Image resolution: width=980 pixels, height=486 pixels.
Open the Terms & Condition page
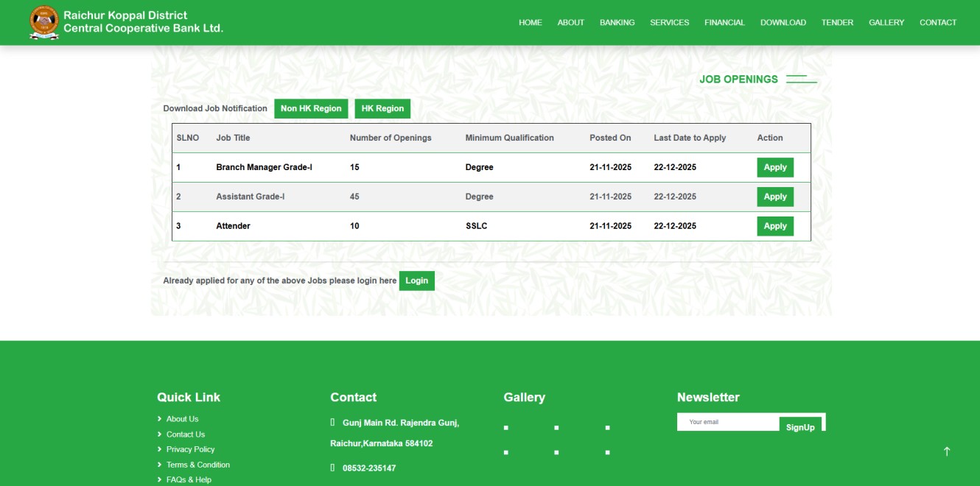click(197, 465)
